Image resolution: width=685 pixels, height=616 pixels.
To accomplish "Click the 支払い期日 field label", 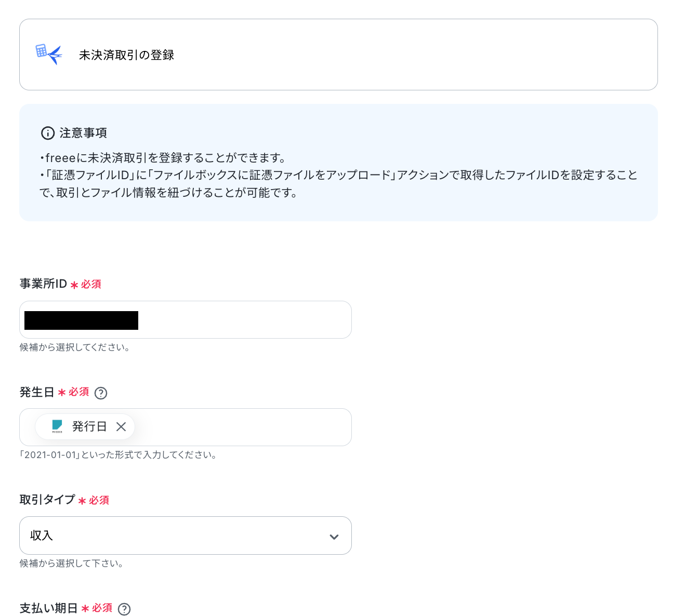I will coord(48,608).
